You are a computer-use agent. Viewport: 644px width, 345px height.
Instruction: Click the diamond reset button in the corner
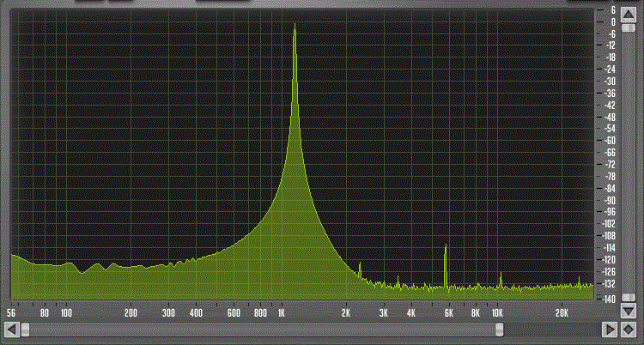click(629, 330)
